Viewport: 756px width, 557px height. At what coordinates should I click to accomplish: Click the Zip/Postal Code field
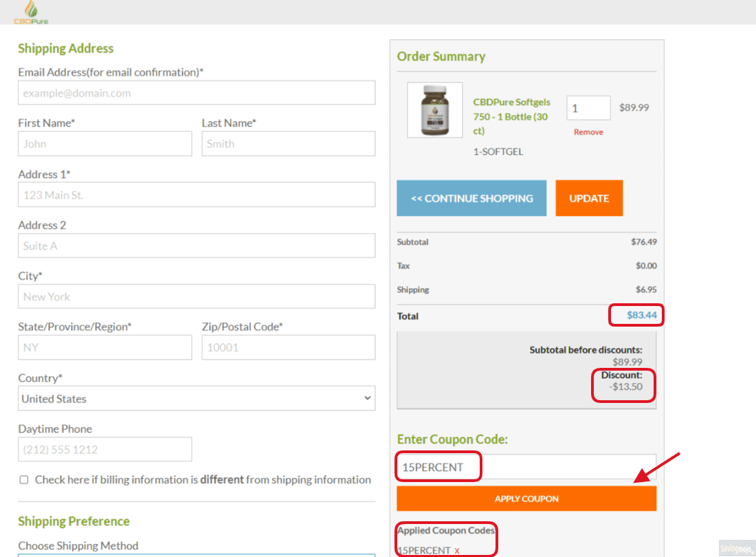coord(289,347)
